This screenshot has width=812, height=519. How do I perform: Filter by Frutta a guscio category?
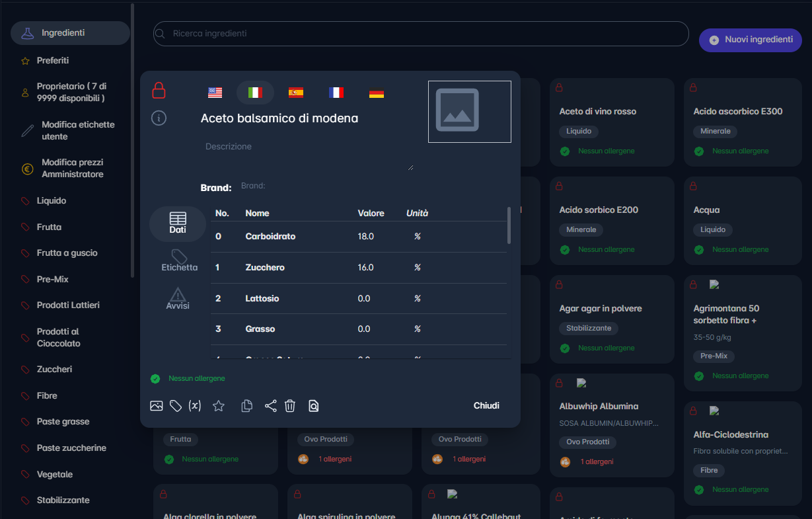pyautogui.click(x=67, y=253)
